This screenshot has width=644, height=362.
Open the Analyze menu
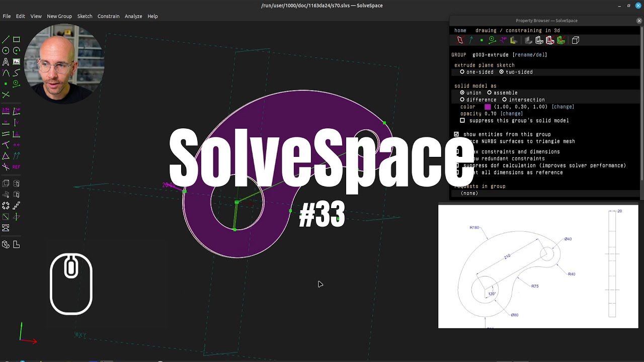[133, 16]
